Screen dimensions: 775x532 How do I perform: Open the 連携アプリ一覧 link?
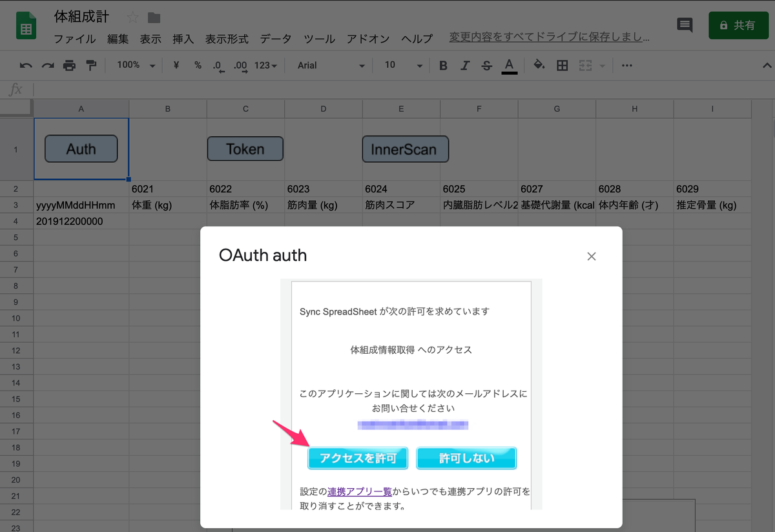(360, 491)
